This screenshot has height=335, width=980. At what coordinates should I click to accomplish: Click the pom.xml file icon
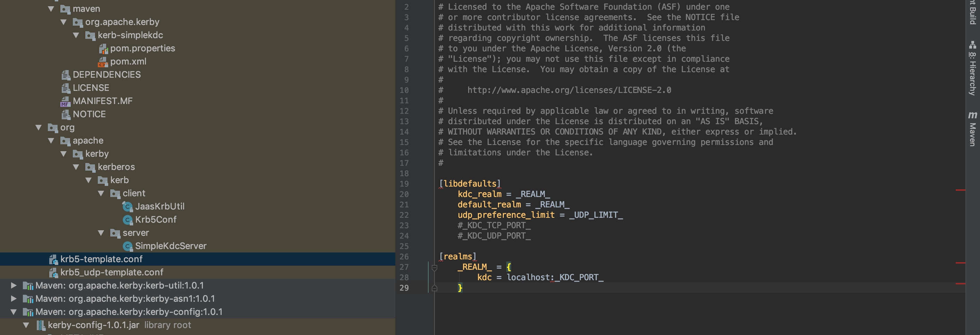[x=103, y=62]
